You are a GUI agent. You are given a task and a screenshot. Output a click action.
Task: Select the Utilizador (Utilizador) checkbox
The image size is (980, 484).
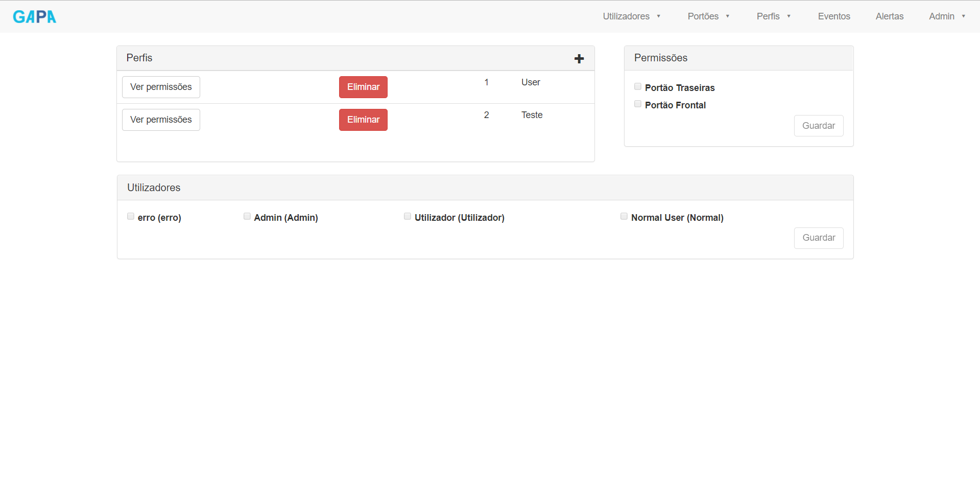(x=408, y=216)
